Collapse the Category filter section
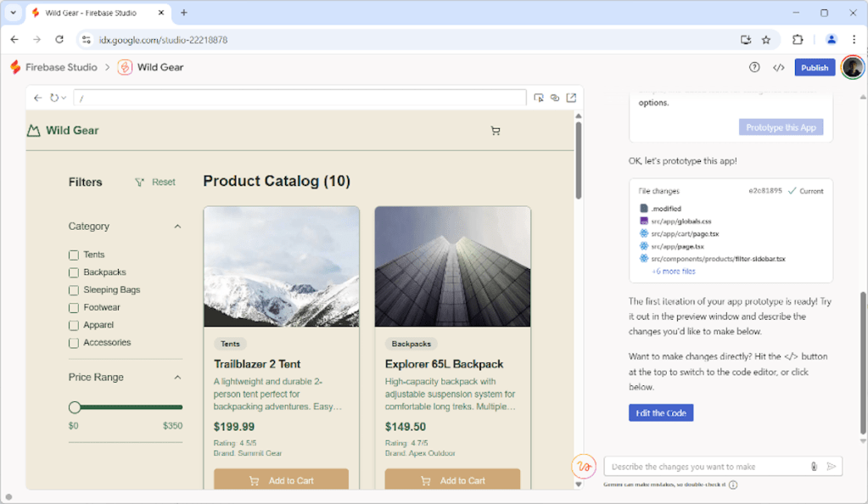Screen dimensions: 868x504 click(x=178, y=226)
